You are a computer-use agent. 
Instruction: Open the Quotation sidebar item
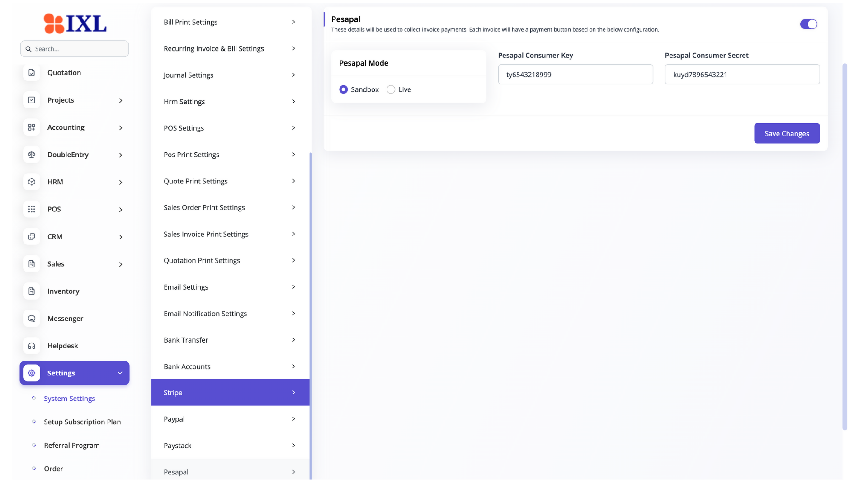click(75, 73)
